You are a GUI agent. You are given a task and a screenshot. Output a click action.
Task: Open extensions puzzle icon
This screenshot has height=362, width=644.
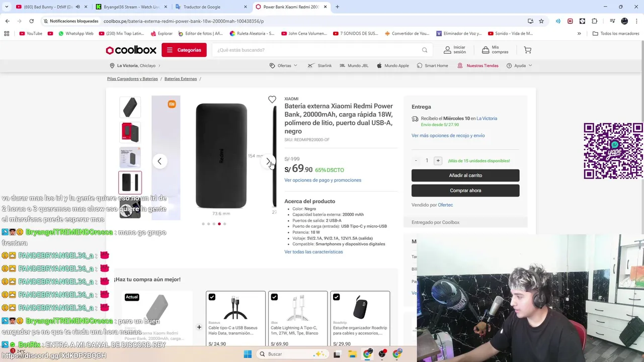[595, 21]
